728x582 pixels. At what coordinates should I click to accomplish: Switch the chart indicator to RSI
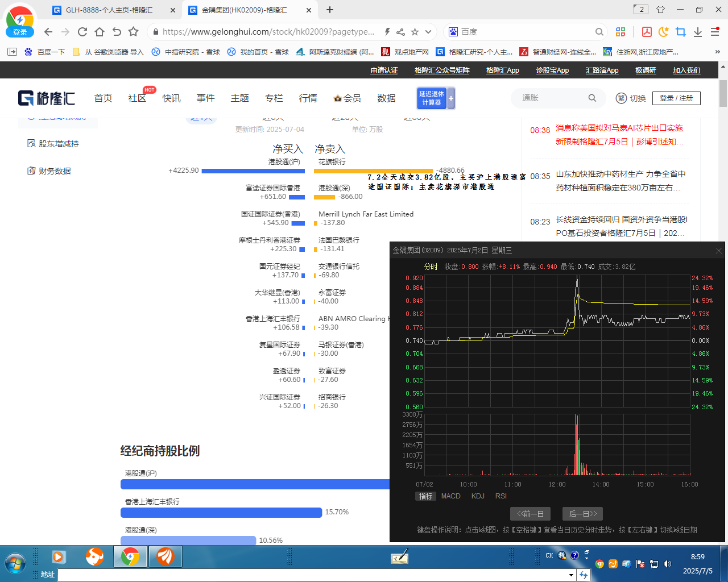tap(501, 496)
